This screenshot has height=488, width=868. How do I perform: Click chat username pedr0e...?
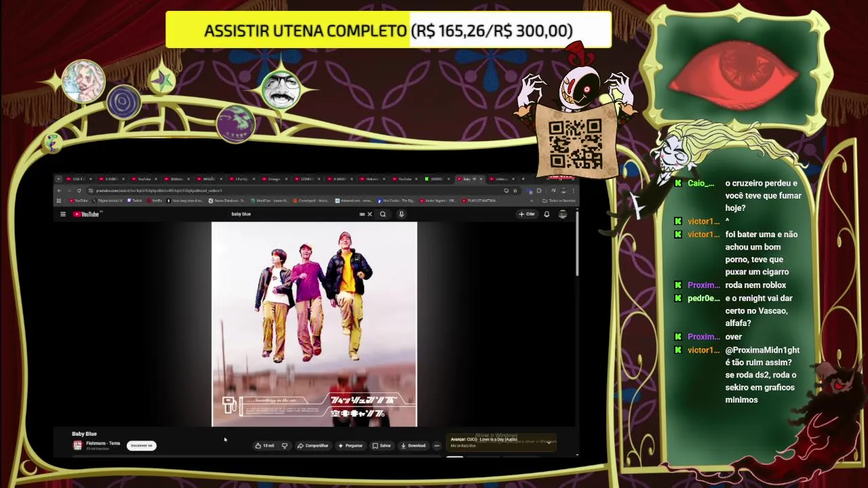704,298
